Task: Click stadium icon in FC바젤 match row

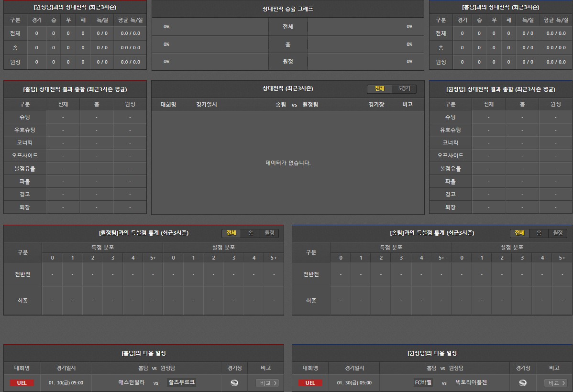Action: (x=523, y=383)
